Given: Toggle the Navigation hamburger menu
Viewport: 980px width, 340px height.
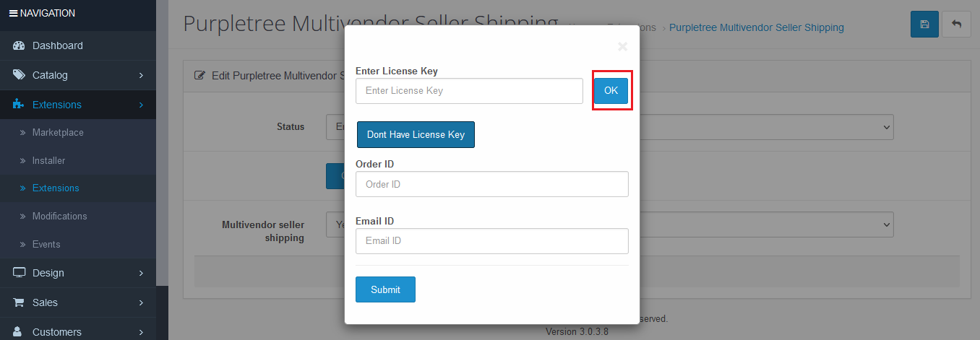Looking at the screenshot, I should click(x=13, y=13).
